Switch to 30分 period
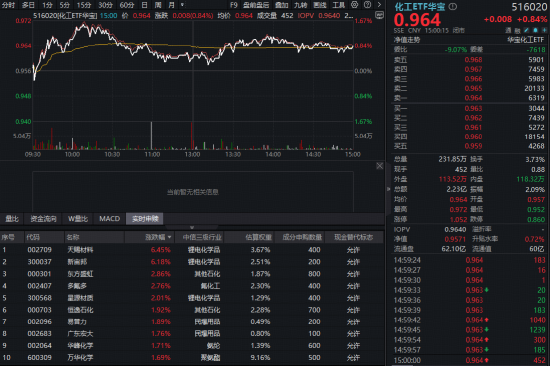This screenshot has height=366, width=550. (x=105, y=5)
